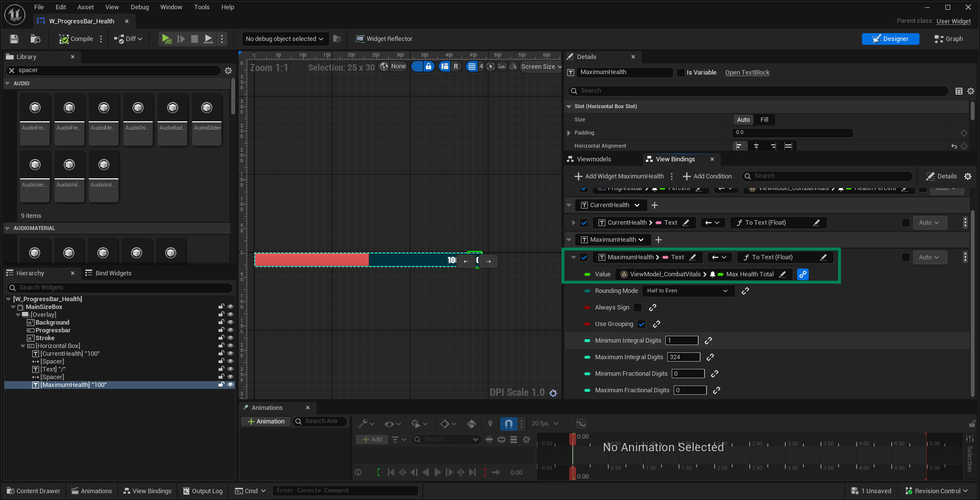
Task: Click the DPI Scale settings gear
Action: click(553, 393)
